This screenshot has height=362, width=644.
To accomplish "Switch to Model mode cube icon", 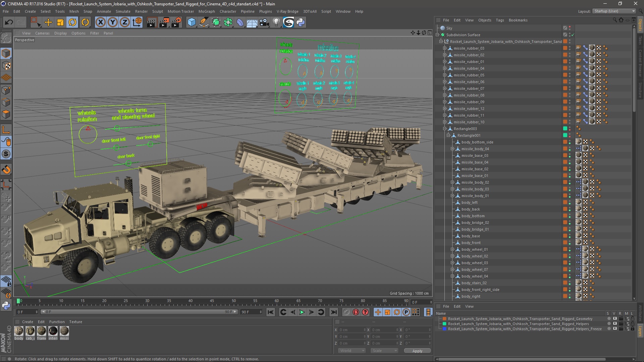I will coord(6,53).
